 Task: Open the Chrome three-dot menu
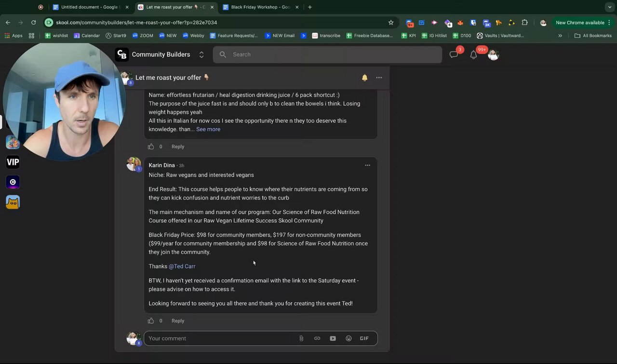(609, 23)
